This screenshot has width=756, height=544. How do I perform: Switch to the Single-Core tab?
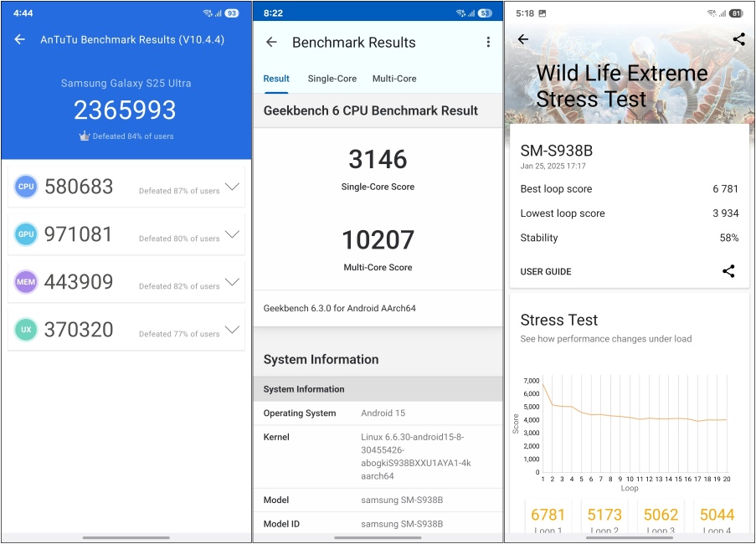pyautogui.click(x=332, y=79)
